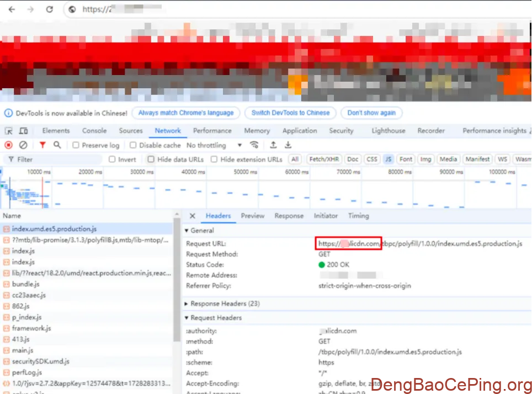Switch to the Console tab
The image size is (532, 394).
click(94, 131)
